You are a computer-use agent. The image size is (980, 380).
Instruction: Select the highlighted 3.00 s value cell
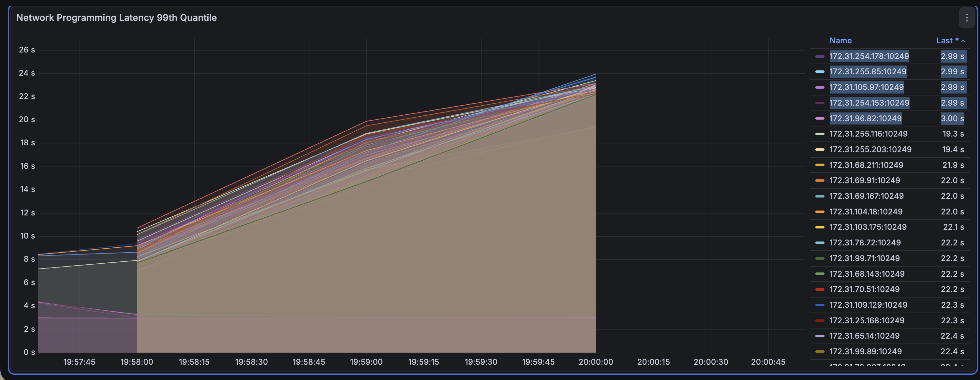pyautogui.click(x=952, y=118)
